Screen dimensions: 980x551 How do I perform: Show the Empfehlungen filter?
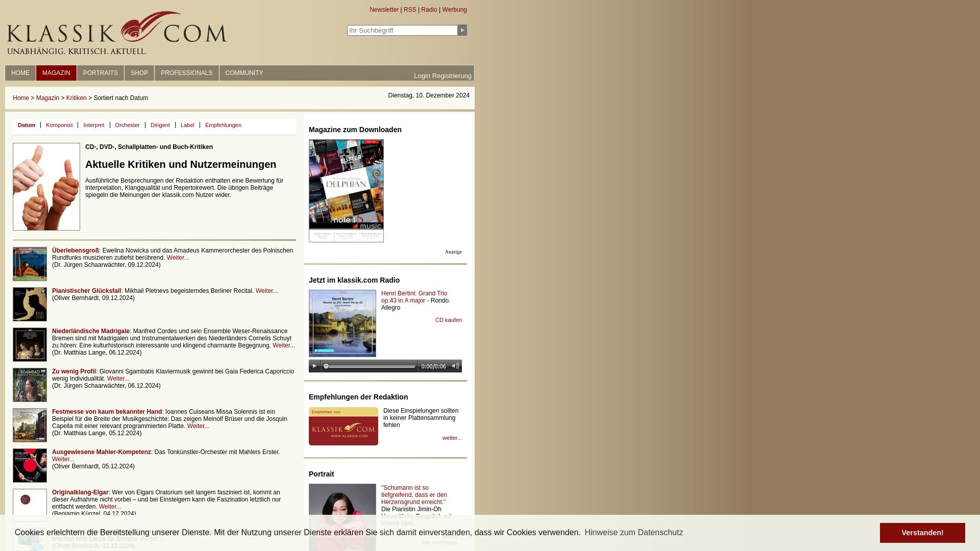tap(223, 125)
